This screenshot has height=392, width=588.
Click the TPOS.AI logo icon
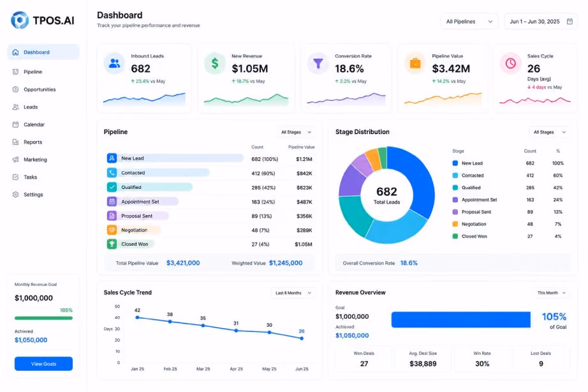[x=20, y=20]
